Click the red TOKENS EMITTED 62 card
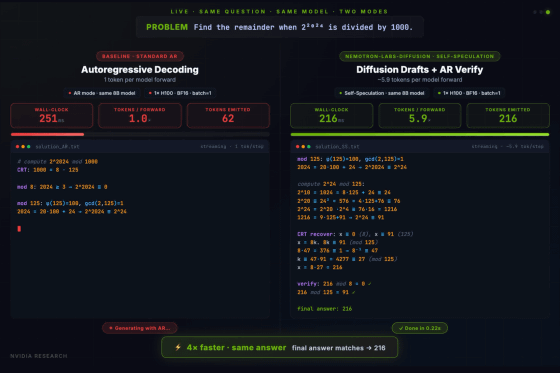560x373 pixels. [x=228, y=115]
